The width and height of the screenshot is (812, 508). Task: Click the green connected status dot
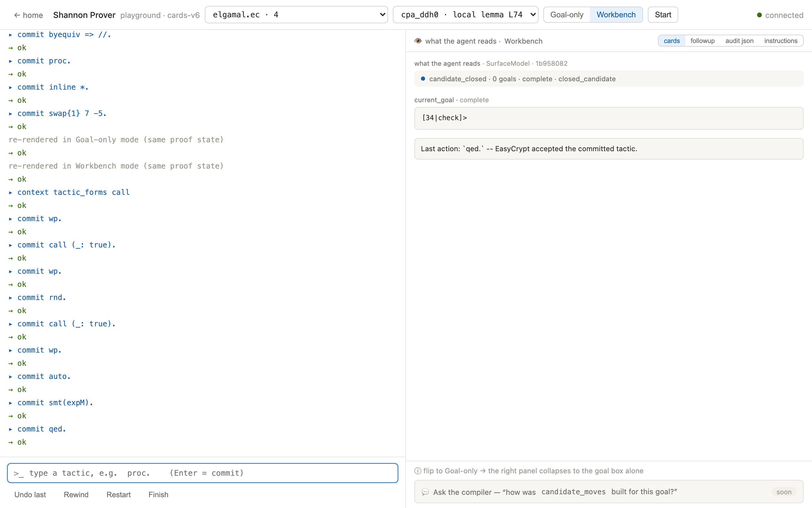[x=759, y=15]
